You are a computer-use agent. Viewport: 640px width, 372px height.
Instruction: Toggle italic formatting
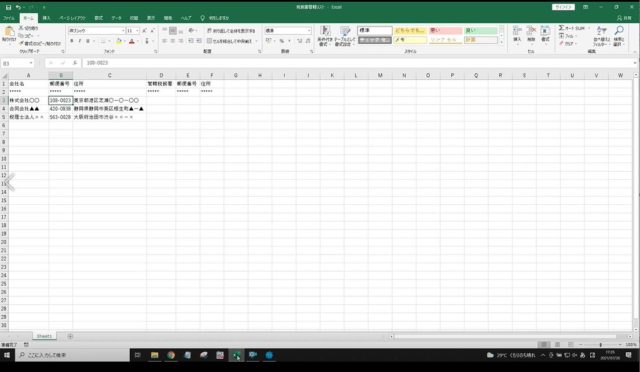(x=80, y=41)
